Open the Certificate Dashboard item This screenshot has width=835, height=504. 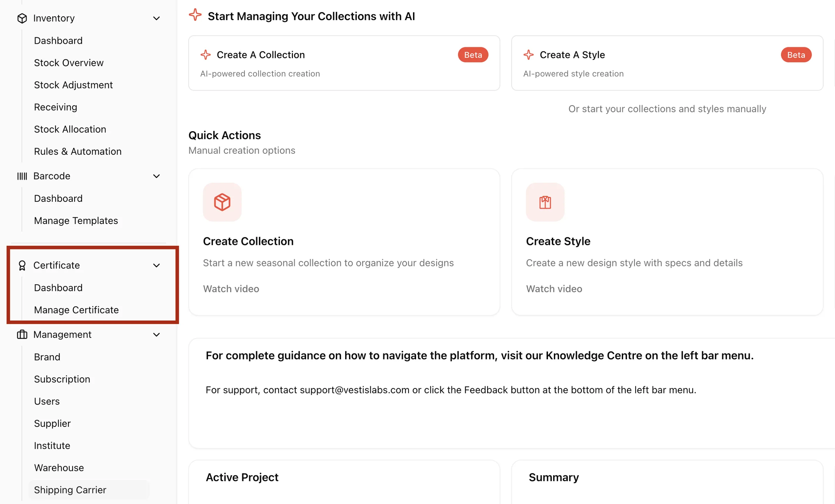(x=58, y=288)
